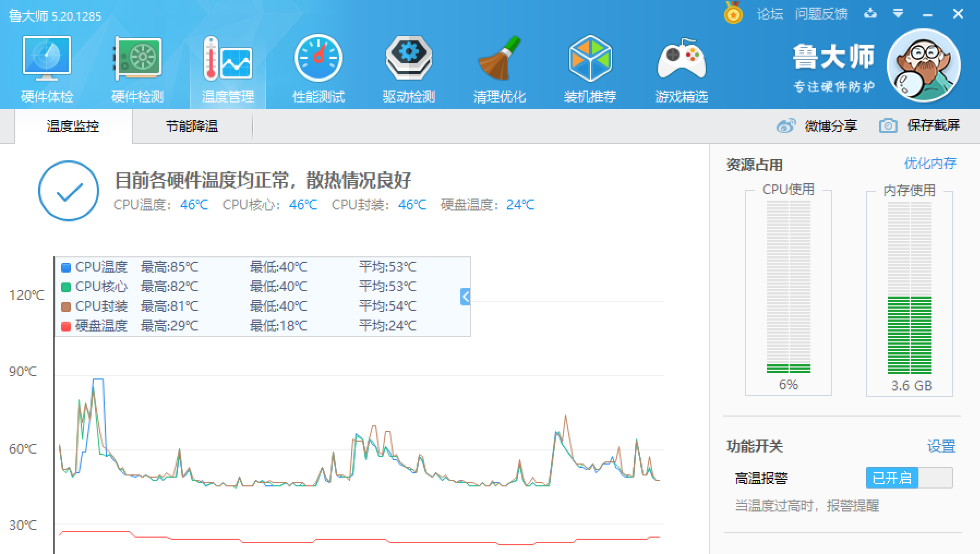Click CPU温度 46℃ reading
Viewport: 980px width, 554px height.
[x=161, y=204]
